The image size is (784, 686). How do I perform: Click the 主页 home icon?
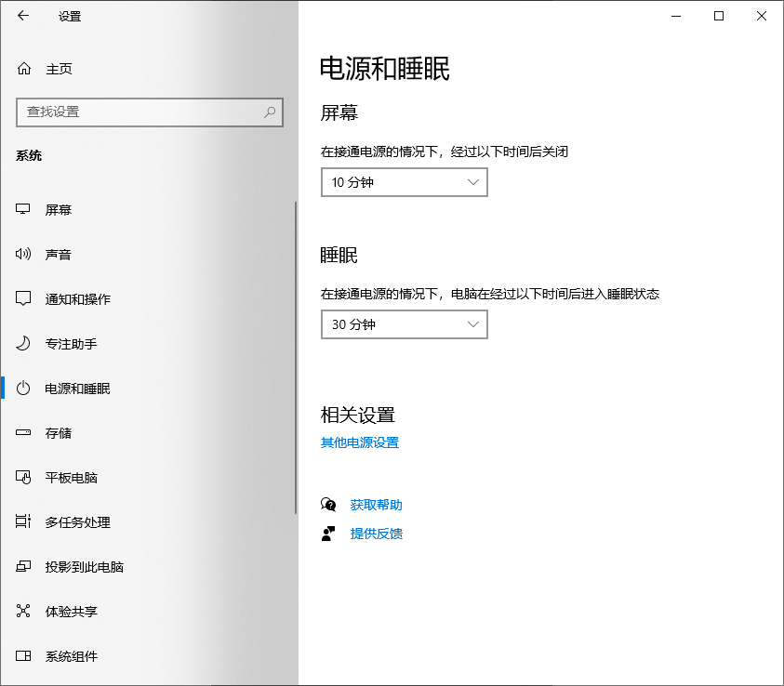pos(23,68)
